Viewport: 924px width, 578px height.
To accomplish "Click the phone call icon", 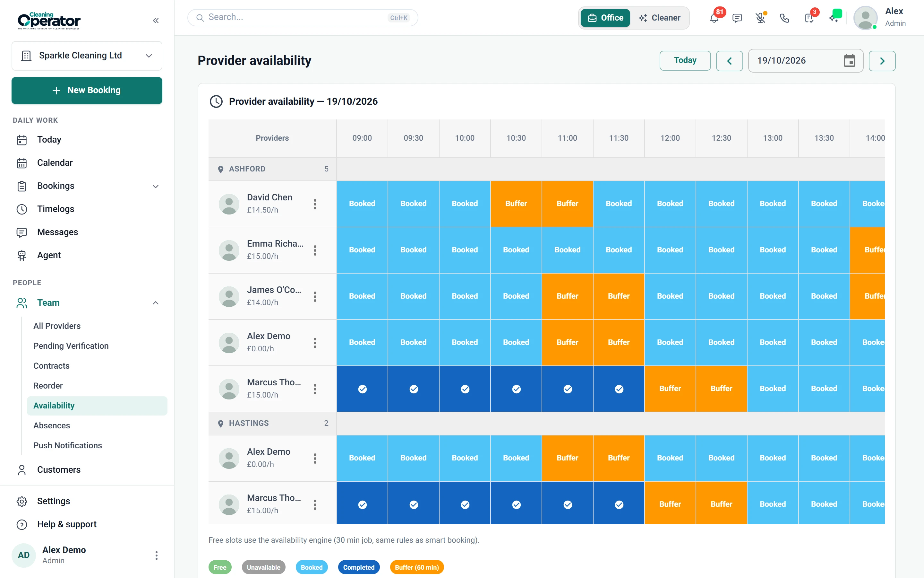I will (784, 18).
